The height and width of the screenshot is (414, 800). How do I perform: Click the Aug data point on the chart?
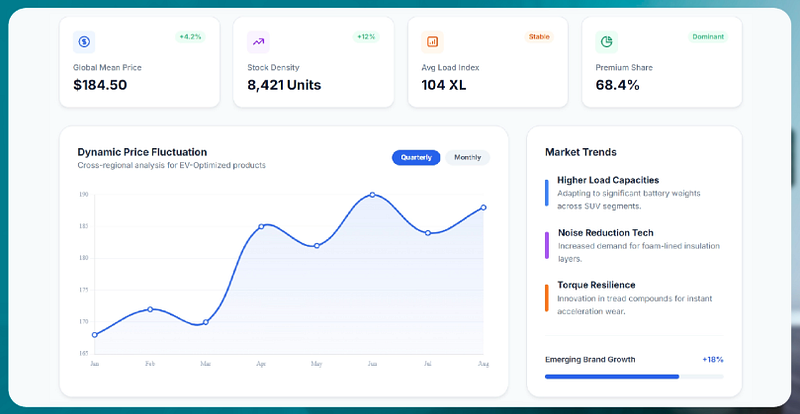click(483, 207)
